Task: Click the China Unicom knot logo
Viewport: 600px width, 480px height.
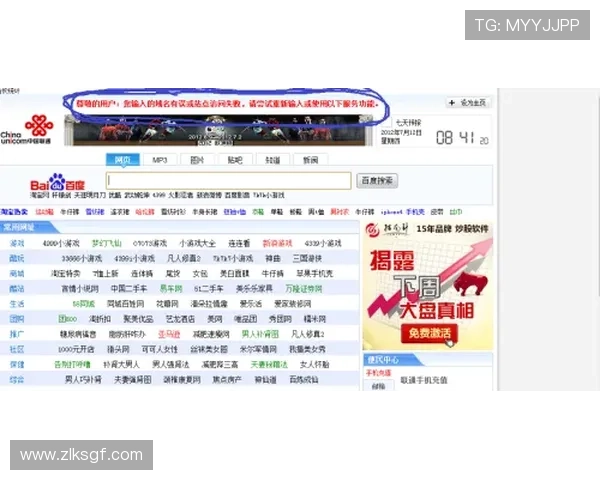Action: pos(39,125)
